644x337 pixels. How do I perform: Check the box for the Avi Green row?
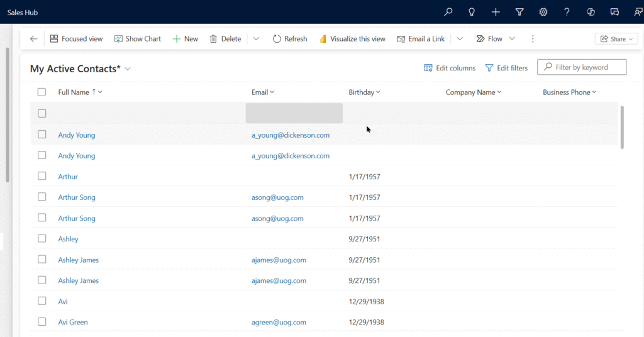coord(42,321)
